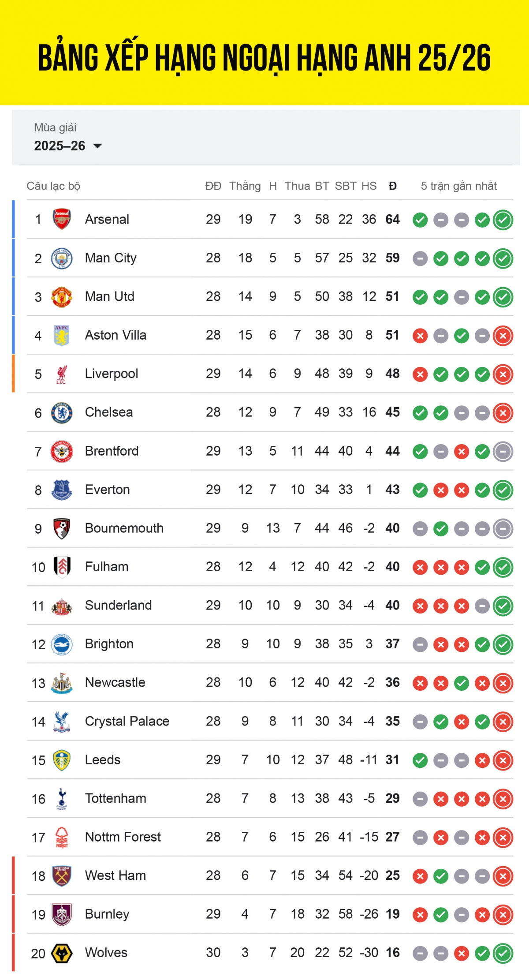Click the Arsenal club crest
529x980 pixels.
coord(62,219)
